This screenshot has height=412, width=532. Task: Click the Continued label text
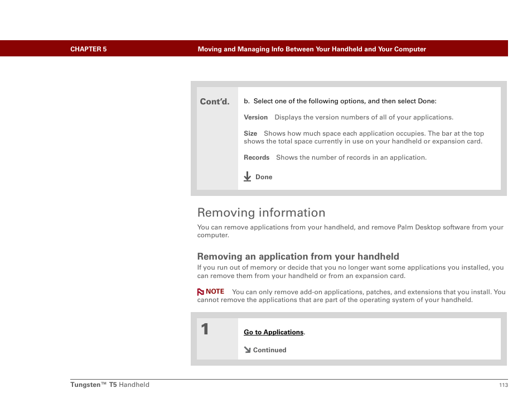270,350
